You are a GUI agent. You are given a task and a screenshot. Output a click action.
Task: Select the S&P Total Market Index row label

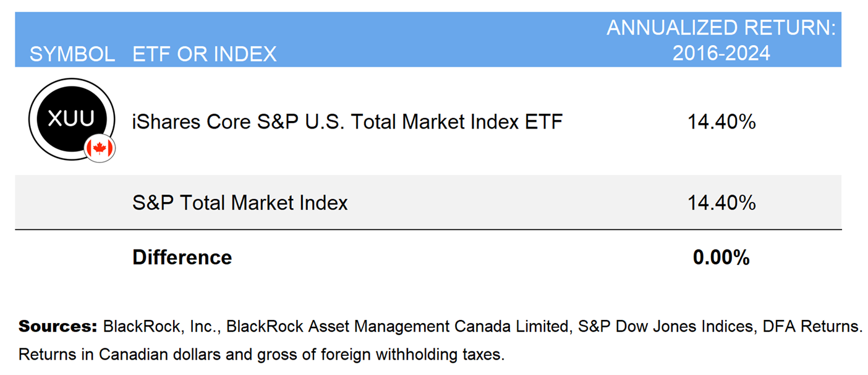(240, 203)
